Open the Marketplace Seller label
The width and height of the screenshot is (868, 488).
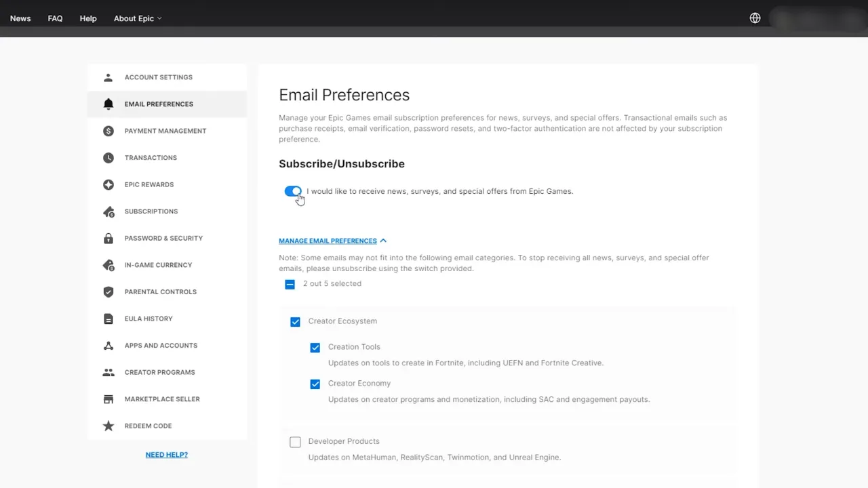[x=162, y=399]
